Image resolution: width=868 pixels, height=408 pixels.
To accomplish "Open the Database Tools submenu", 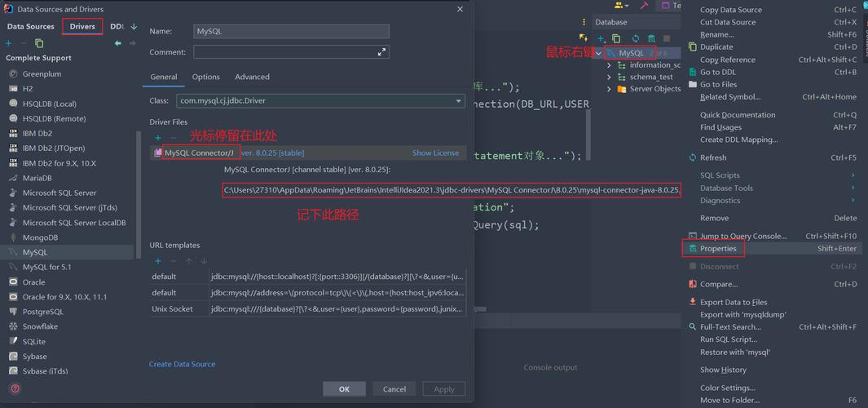I will (x=772, y=188).
